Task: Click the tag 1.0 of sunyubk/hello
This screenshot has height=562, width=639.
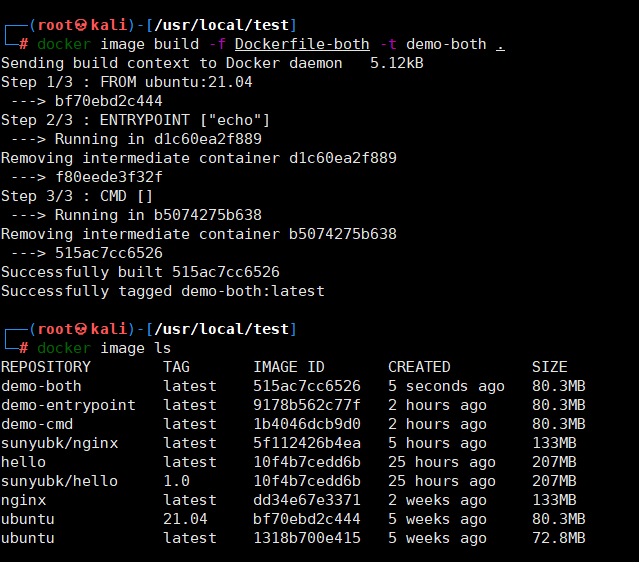Action: (x=176, y=481)
